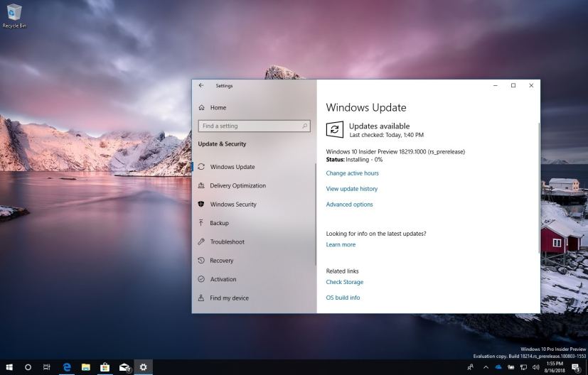The width and height of the screenshot is (588, 375).
Task: Launch Microsoft Edge from taskbar
Action: (67, 367)
